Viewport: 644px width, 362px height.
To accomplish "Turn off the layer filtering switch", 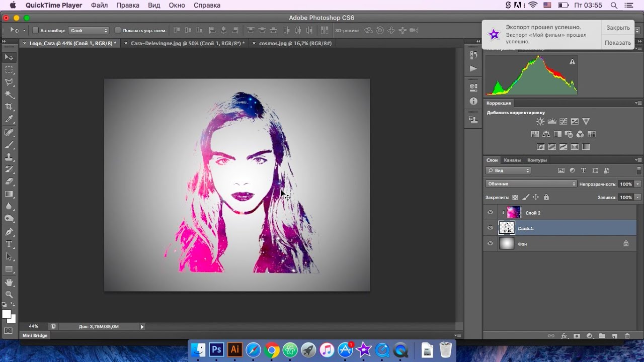I will click(x=639, y=170).
